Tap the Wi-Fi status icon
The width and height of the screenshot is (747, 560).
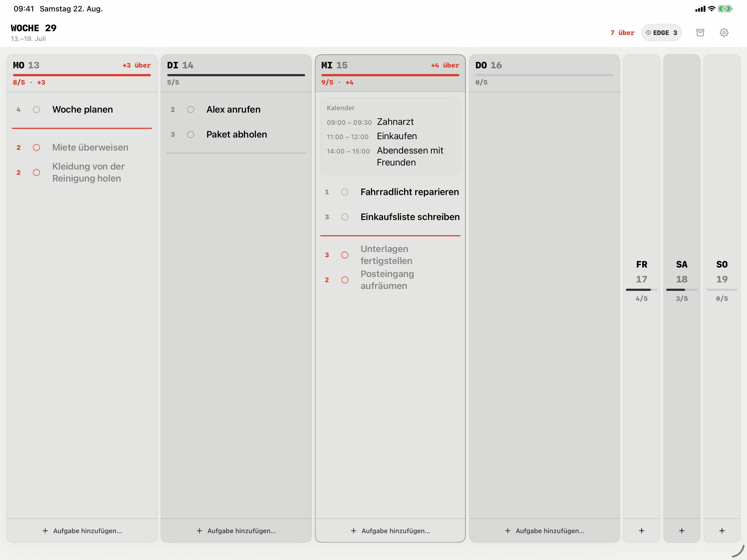(711, 9)
